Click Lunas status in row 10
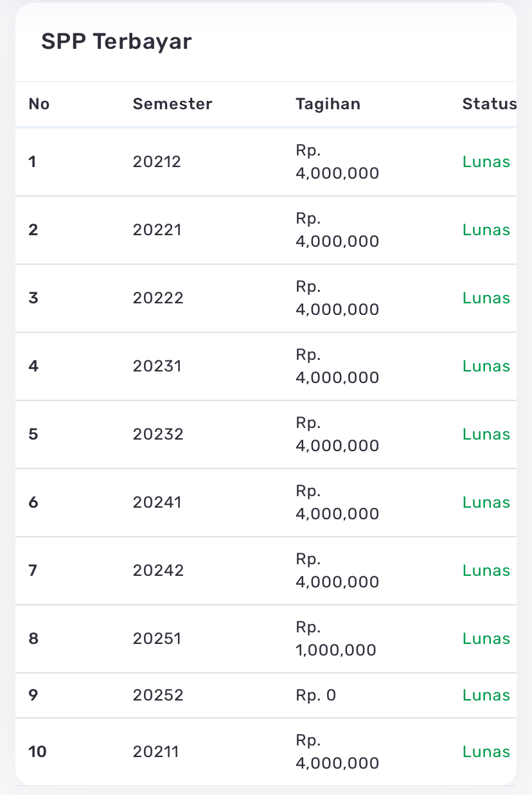532x795 pixels. (x=486, y=752)
